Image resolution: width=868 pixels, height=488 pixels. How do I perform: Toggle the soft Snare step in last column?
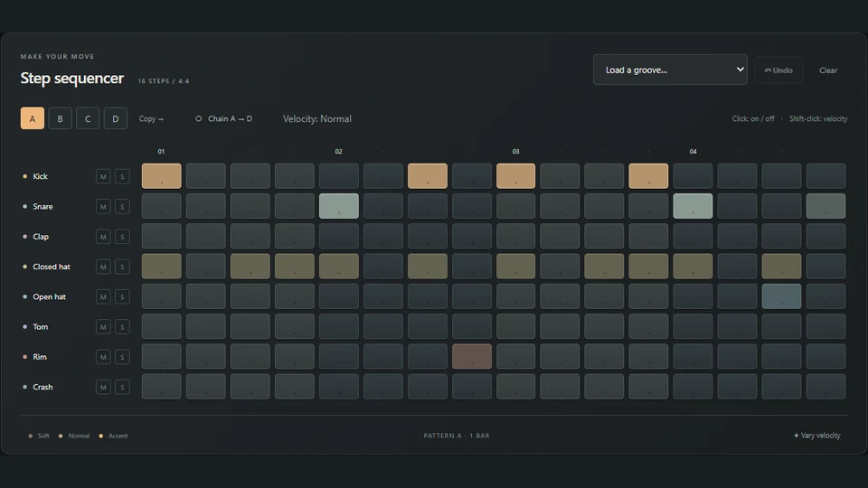[x=826, y=206]
